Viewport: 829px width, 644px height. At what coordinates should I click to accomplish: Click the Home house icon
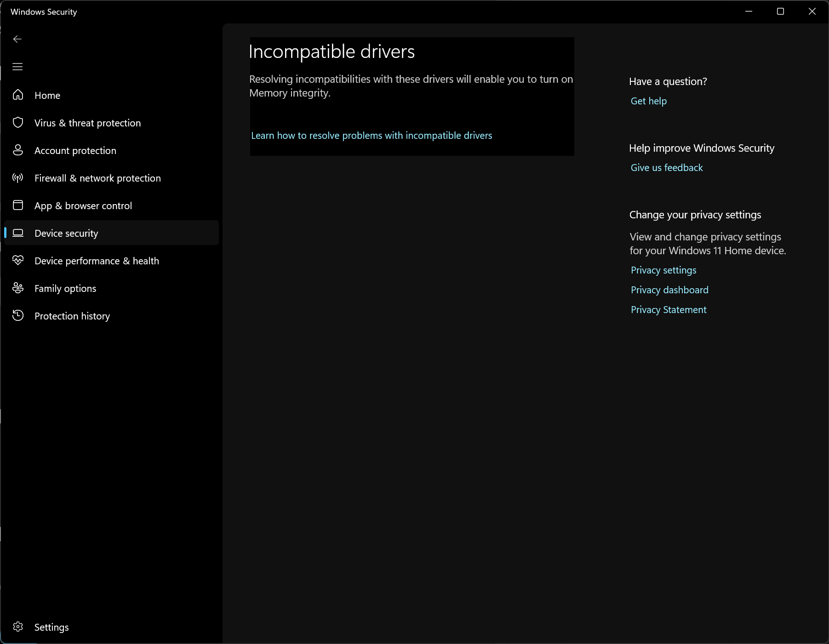coord(18,95)
